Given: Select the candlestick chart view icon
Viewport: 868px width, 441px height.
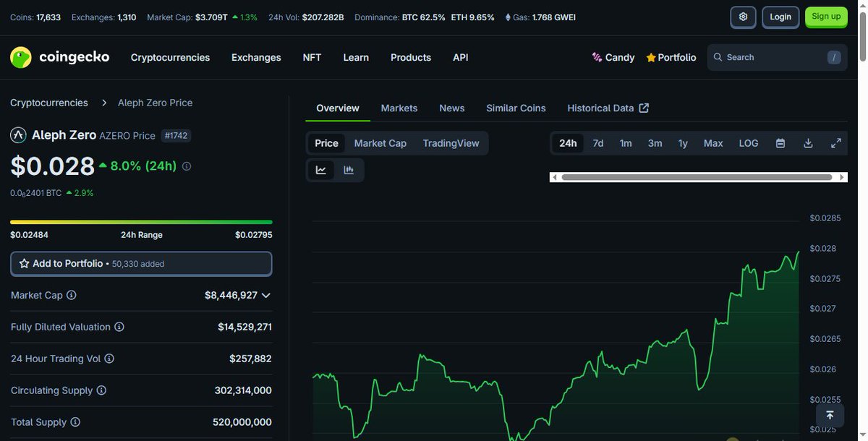Looking at the screenshot, I should [349, 170].
